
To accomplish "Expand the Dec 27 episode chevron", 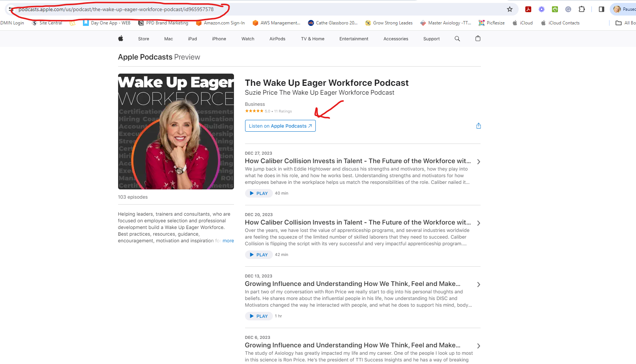I will 479,162.
